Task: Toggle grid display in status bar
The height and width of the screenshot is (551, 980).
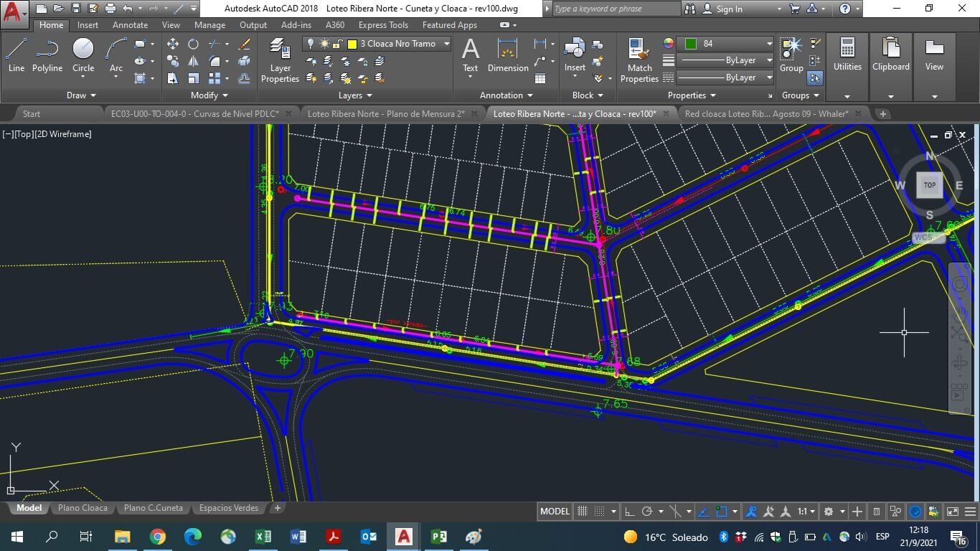Action: click(x=583, y=512)
